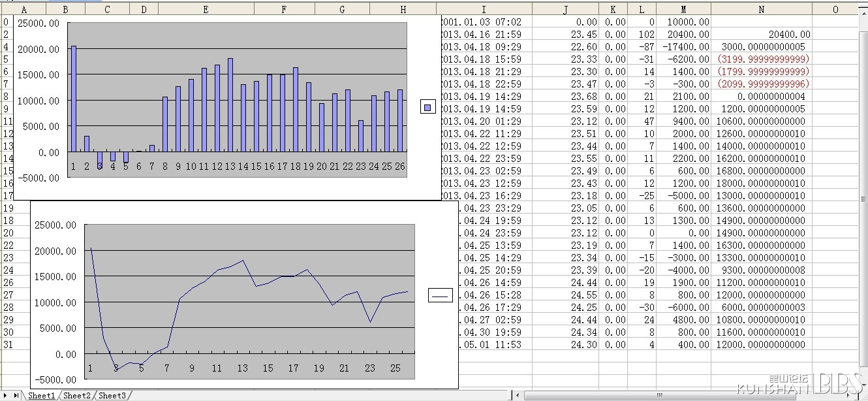Switch to the Sheet2 tab
Image resolution: width=868 pixels, height=401 pixels.
[76, 396]
